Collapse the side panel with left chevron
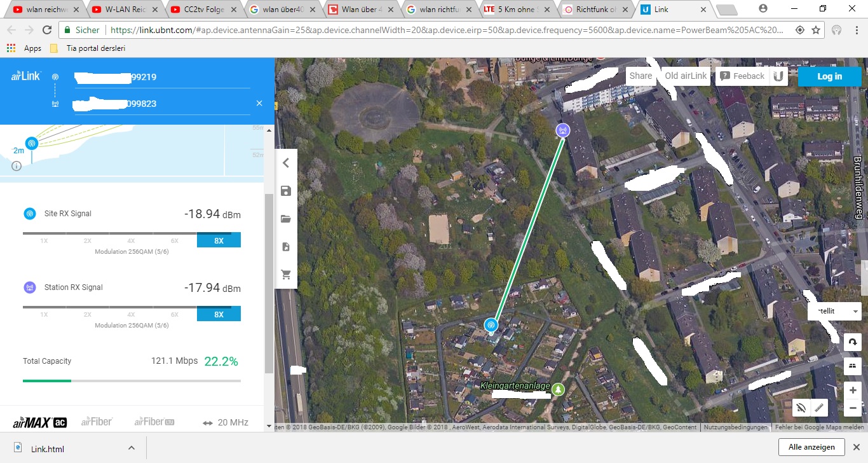Screen dimensions: 868x463 pos(286,163)
